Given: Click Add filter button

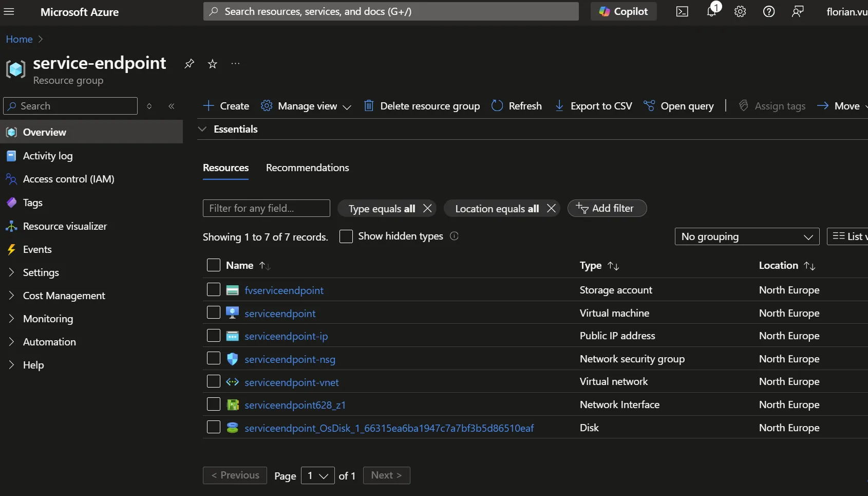Looking at the screenshot, I should click(x=607, y=208).
